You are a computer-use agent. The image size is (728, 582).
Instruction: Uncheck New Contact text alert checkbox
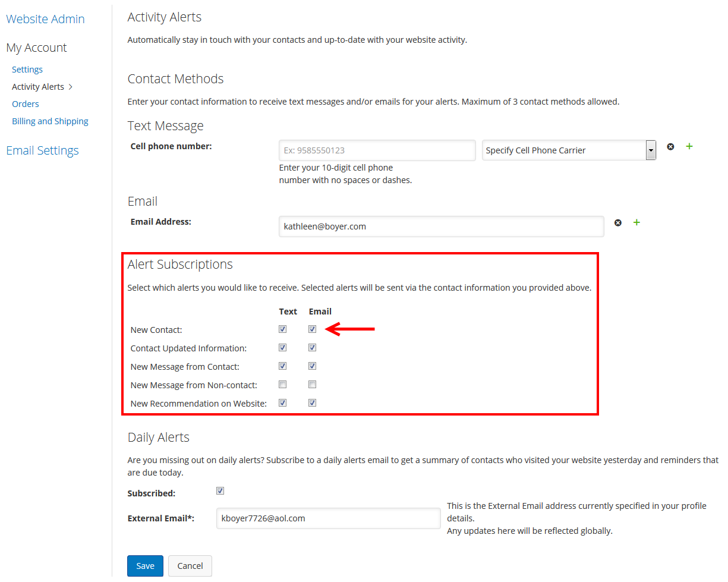283,329
